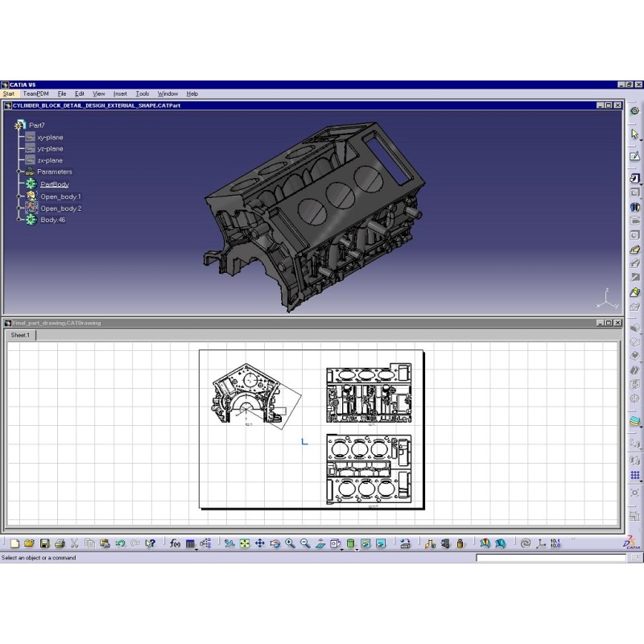The height and width of the screenshot is (644, 644).
Task: Expand the Open_body.2 tree node
Action: [19, 208]
